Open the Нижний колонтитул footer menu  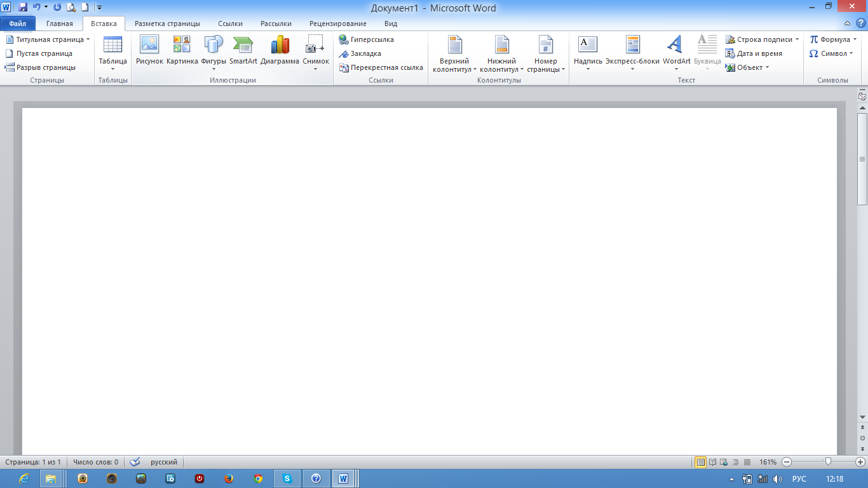pyautogui.click(x=502, y=54)
